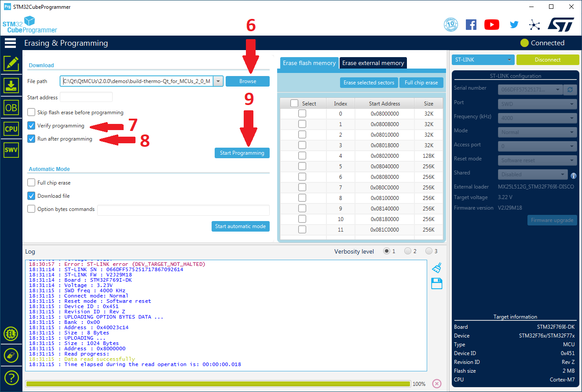The height and width of the screenshot is (392, 582).
Task: Open help via question mark icon
Action: (11, 377)
